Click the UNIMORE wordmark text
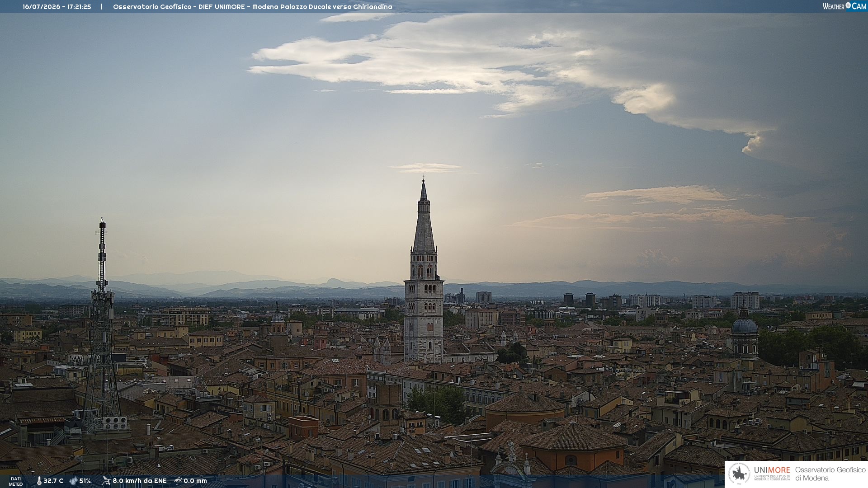Image resolution: width=868 pixels, height=488 pixels. tap(772, 470)
